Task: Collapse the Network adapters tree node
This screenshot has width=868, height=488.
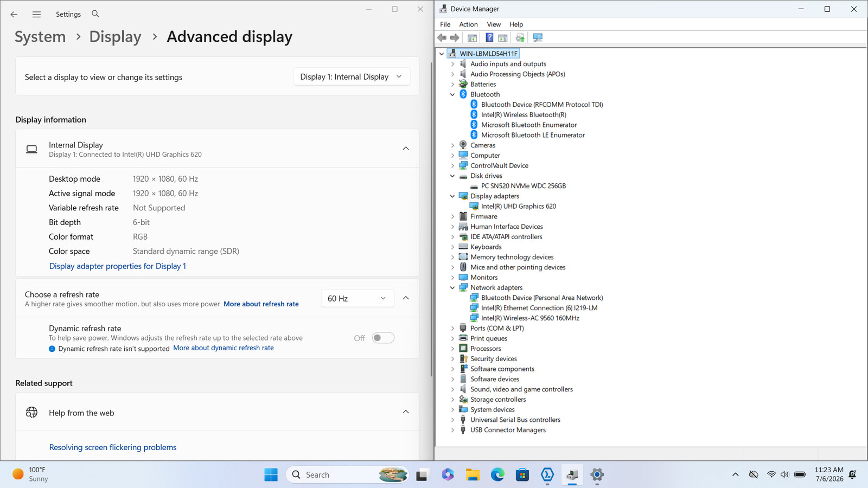Action: (x=452, y=288)
